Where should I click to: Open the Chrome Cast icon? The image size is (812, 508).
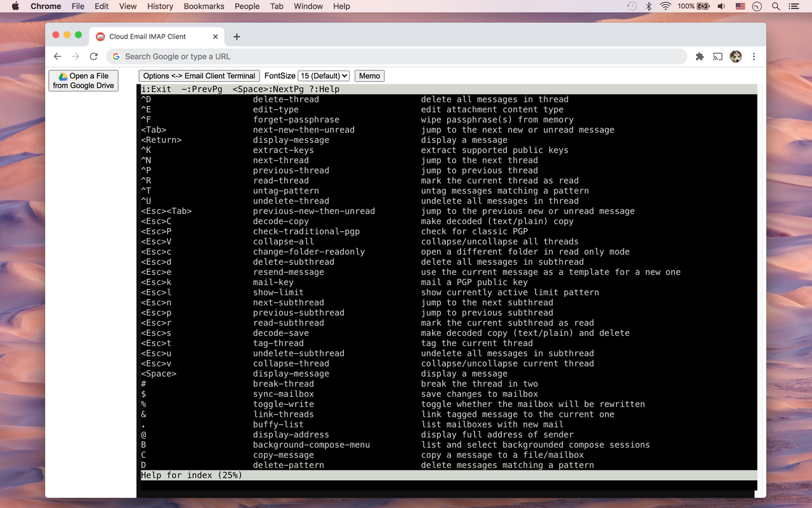pos(717,57)
